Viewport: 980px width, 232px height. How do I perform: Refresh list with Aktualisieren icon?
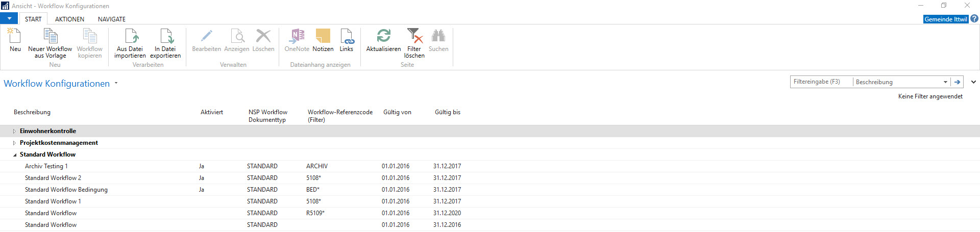[383, 36]
